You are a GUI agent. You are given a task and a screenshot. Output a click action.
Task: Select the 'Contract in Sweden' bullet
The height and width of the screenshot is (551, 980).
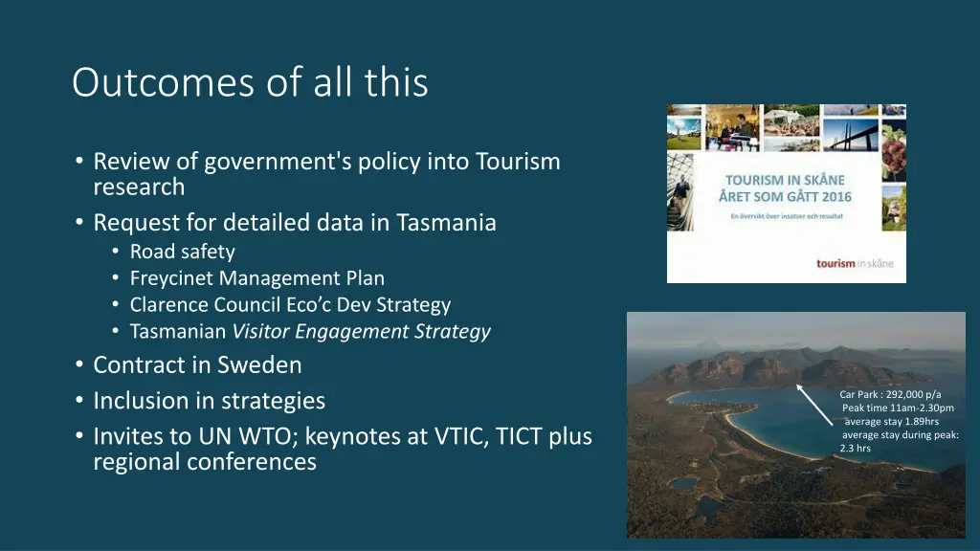[197, 364]
